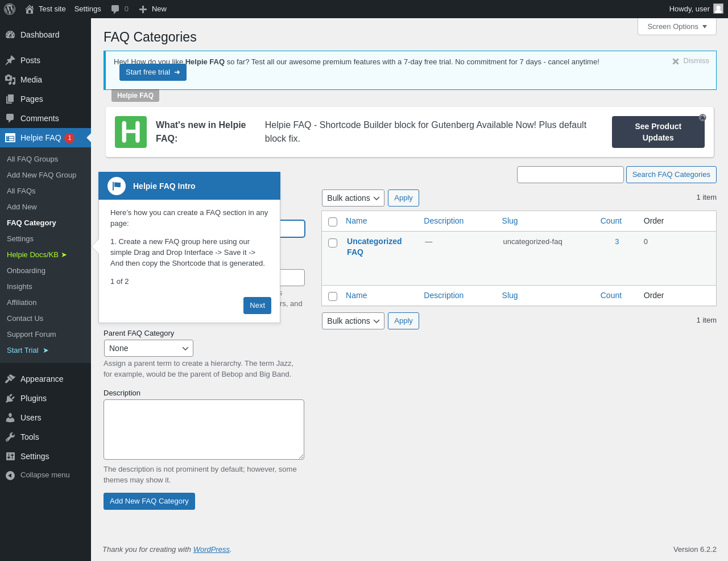This screenshot has height=561, width=728.
Task: Click the Helpie FAQ menu icon
Action: [x=10, y=138]
